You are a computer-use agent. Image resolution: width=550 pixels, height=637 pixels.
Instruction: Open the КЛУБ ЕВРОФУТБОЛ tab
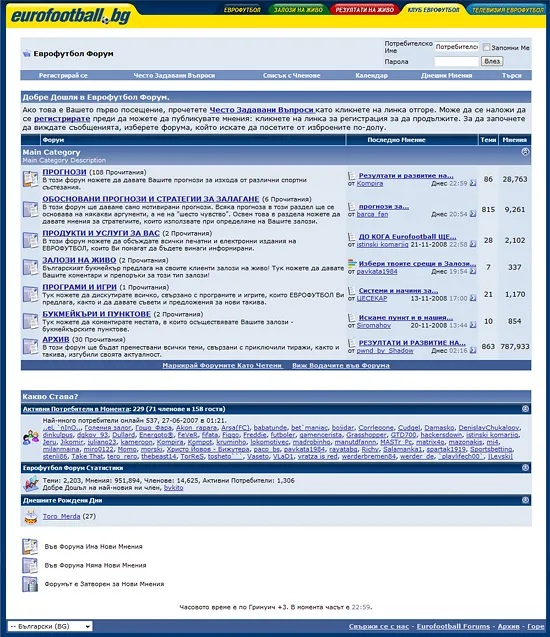coord(433,9)
